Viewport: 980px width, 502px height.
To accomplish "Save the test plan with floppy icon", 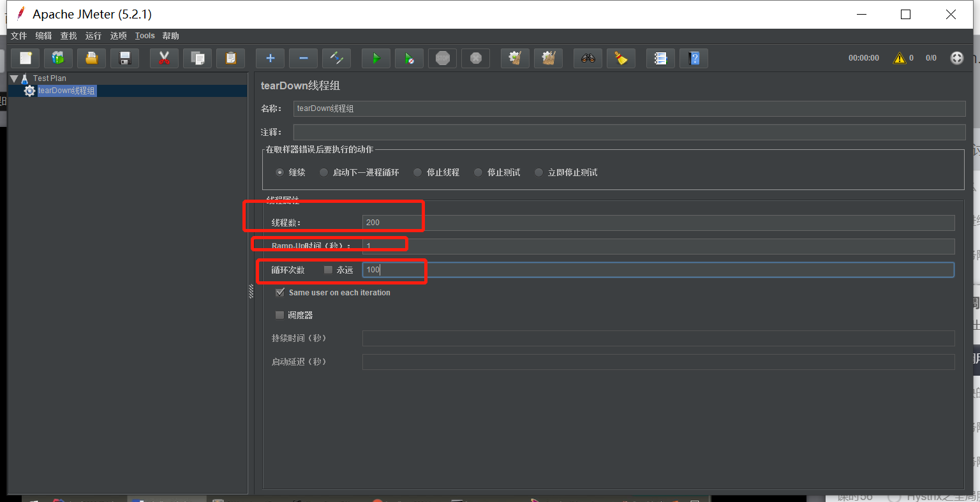I will click(125, 58).
